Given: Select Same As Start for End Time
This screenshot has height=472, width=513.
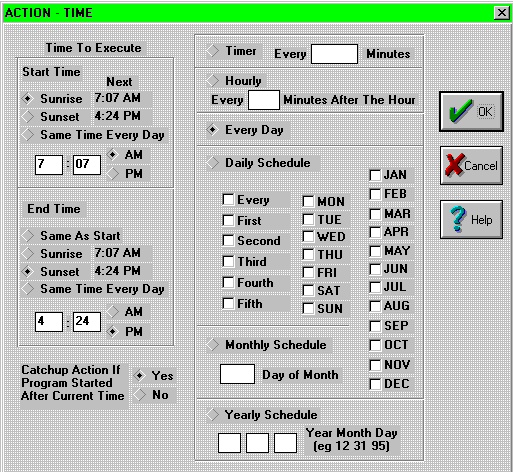Looking at the screenshot, I should 28,236.
